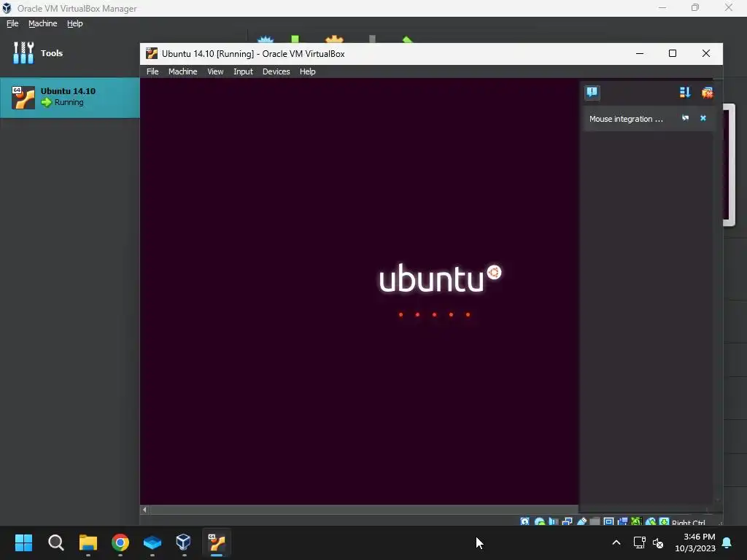Click the hard disk status bar indicator

point(525,521)
